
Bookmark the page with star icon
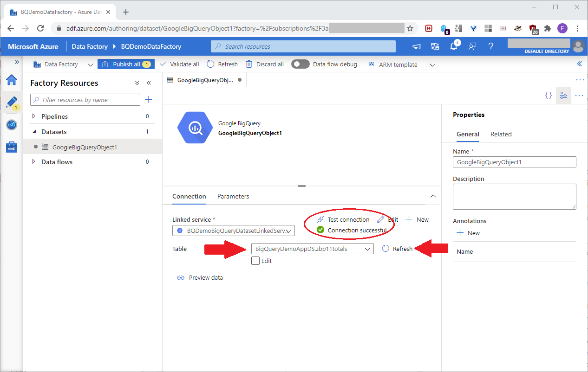click(x=410, y=28)
